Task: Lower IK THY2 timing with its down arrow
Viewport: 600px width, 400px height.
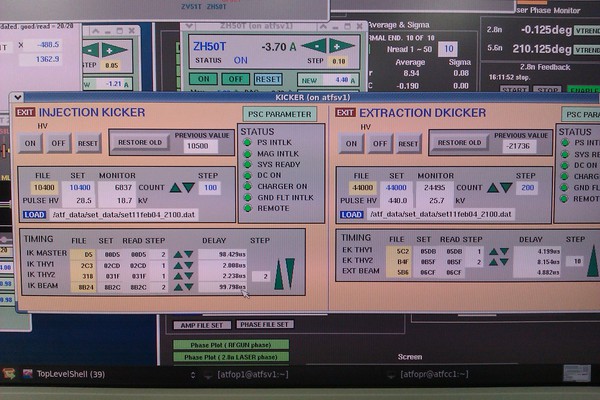Action: tap(189, 276)
